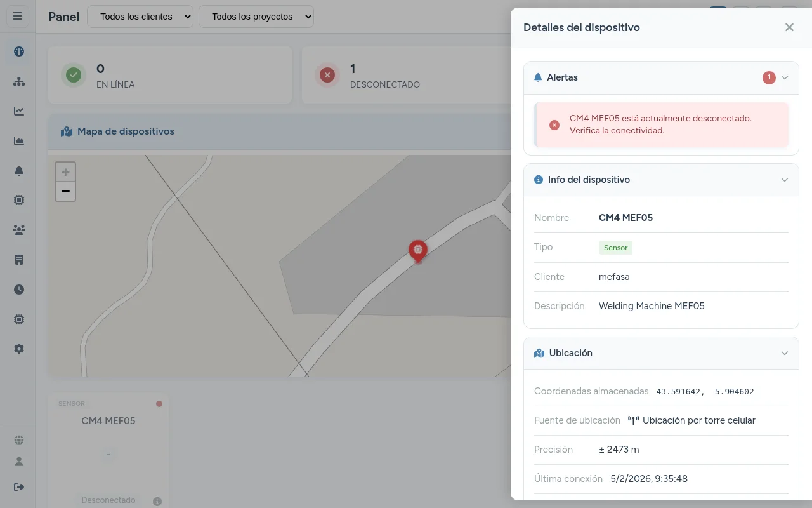Image resolution: width=812 pixels, height=508 pixels.
Task: Collapse the Info del dispositivo section
Action: [785, 180]
